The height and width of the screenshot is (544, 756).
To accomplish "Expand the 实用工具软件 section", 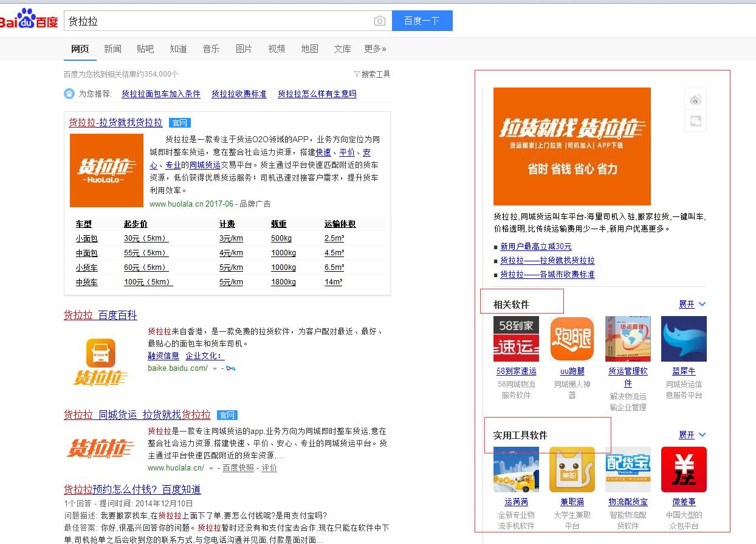I will coord(692,435).
